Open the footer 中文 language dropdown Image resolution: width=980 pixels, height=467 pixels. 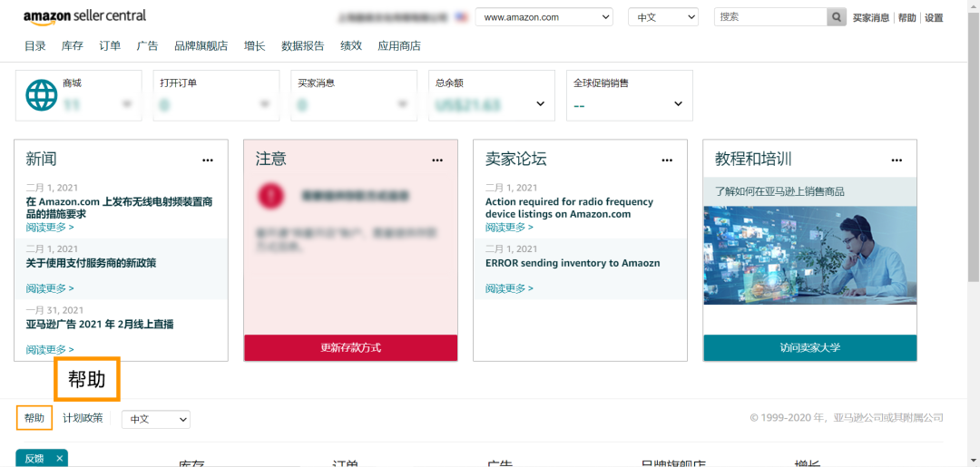(x=156, y=420)
